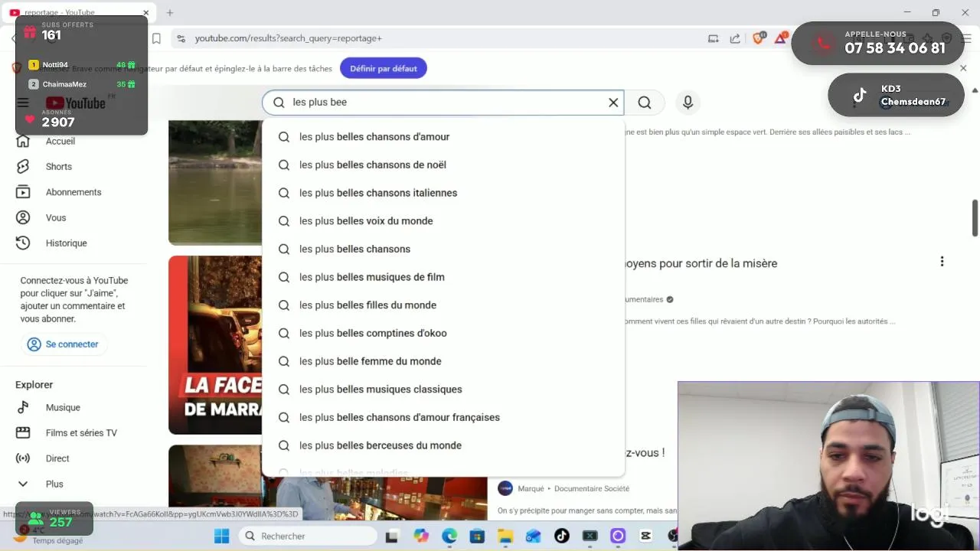Click the bookmark icon in the address bar

pos(156,38)
